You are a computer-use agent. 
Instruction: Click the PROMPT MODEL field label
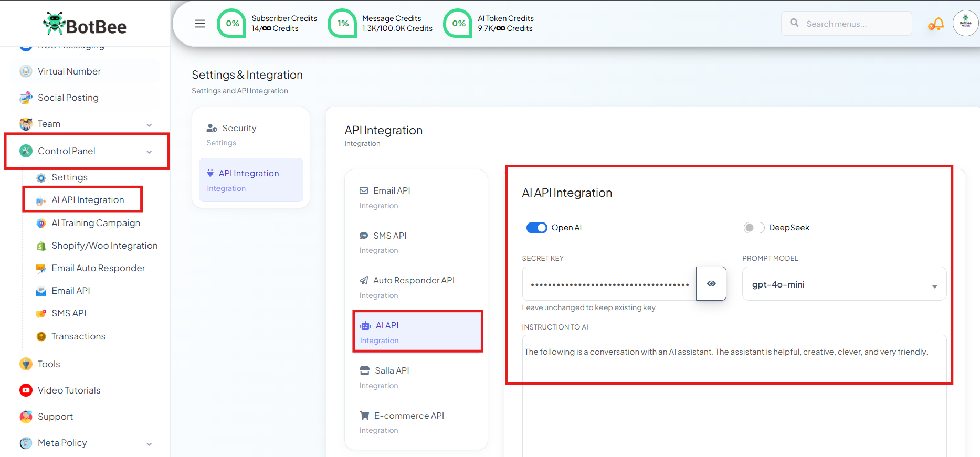coord(770,258)
